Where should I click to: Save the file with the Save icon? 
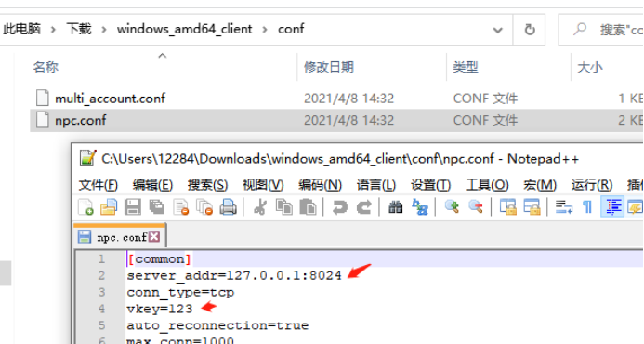coord(133,206)
